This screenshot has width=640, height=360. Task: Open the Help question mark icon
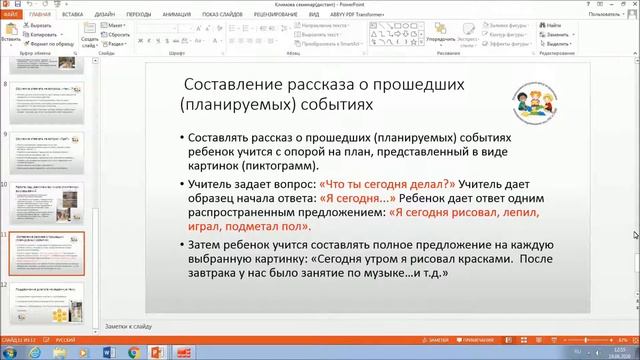[x=588, y=4]
